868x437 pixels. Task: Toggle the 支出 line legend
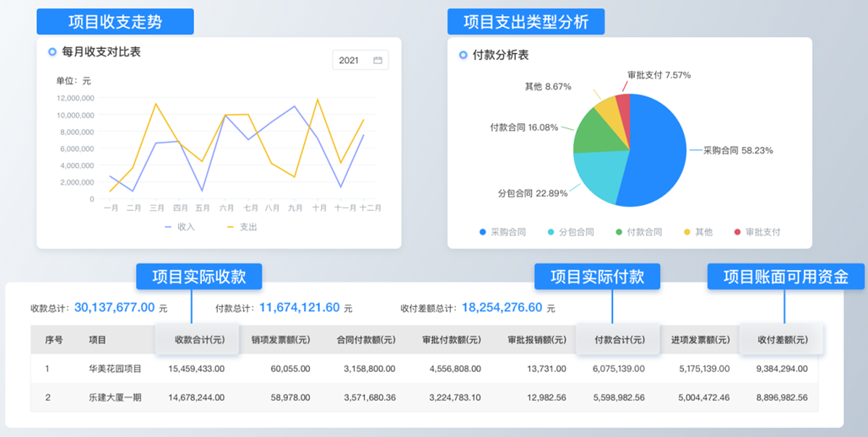pyautogui.click(x=241, y=227)
